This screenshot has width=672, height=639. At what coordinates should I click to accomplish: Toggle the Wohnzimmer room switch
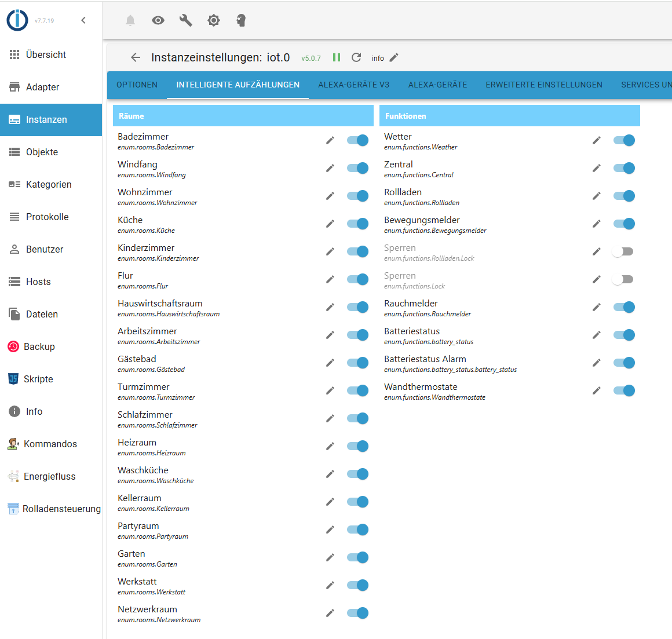pos(358,196)
